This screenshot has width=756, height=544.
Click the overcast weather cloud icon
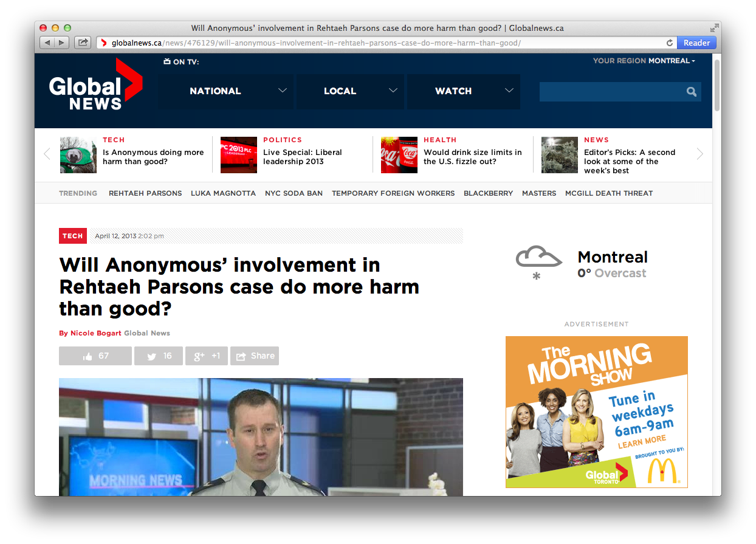pyautogui.click(x=538, y=262)
